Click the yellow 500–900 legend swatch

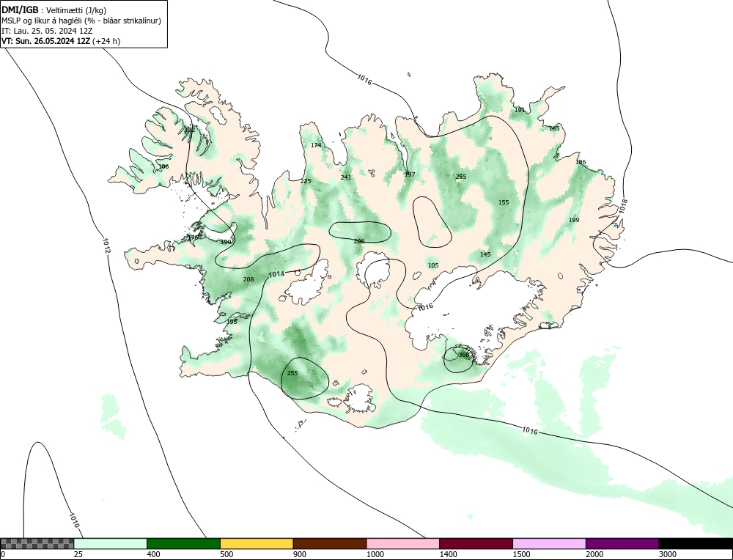tap(257, 544)
